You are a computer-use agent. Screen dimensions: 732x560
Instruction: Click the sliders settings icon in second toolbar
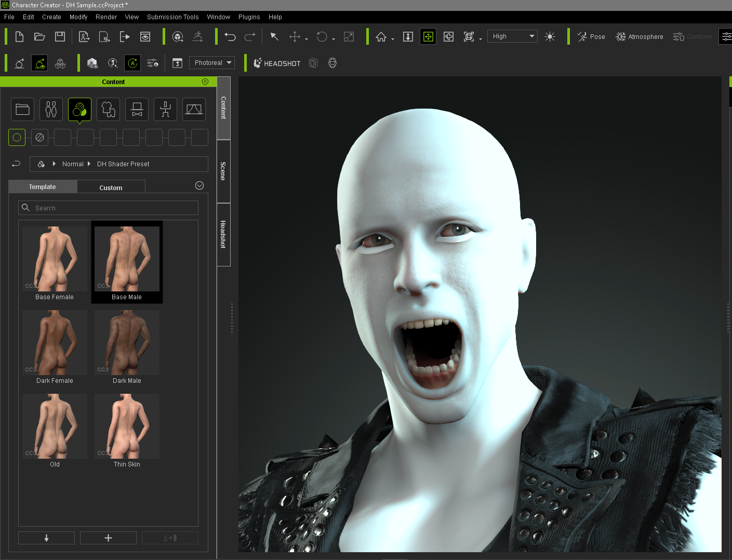pyautogui.click(x=153, y=63)
